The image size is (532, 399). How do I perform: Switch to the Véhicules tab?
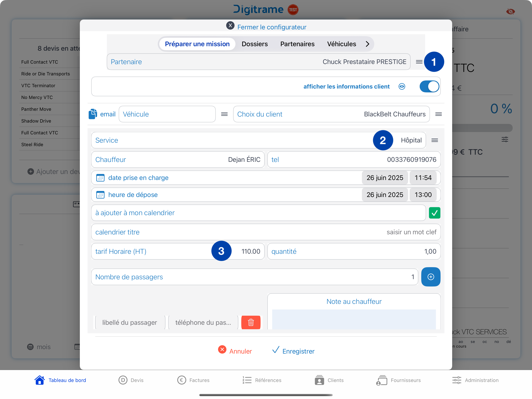pos(342,44)
